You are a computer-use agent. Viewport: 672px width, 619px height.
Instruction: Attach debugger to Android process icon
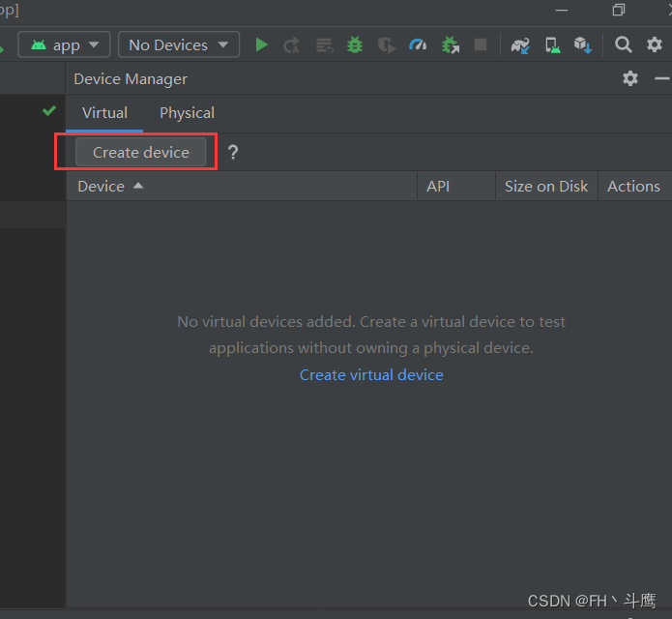(x=450, y=45)
